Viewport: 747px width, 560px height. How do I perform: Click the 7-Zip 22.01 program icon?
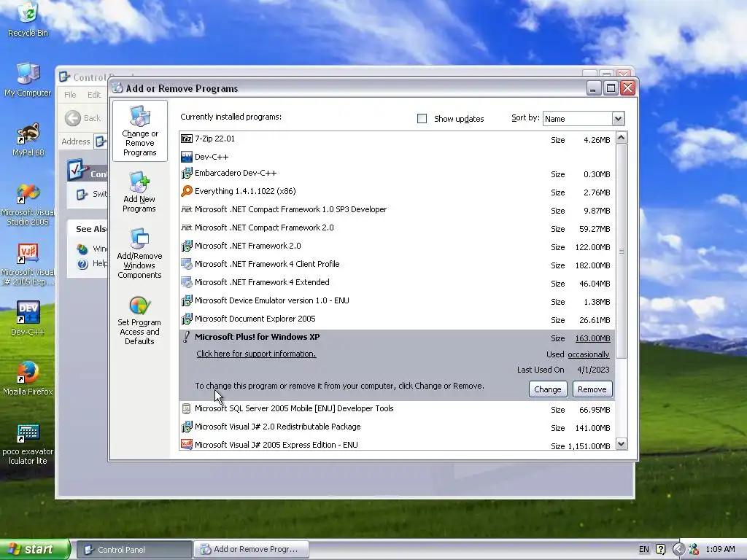tap(187, 139)
